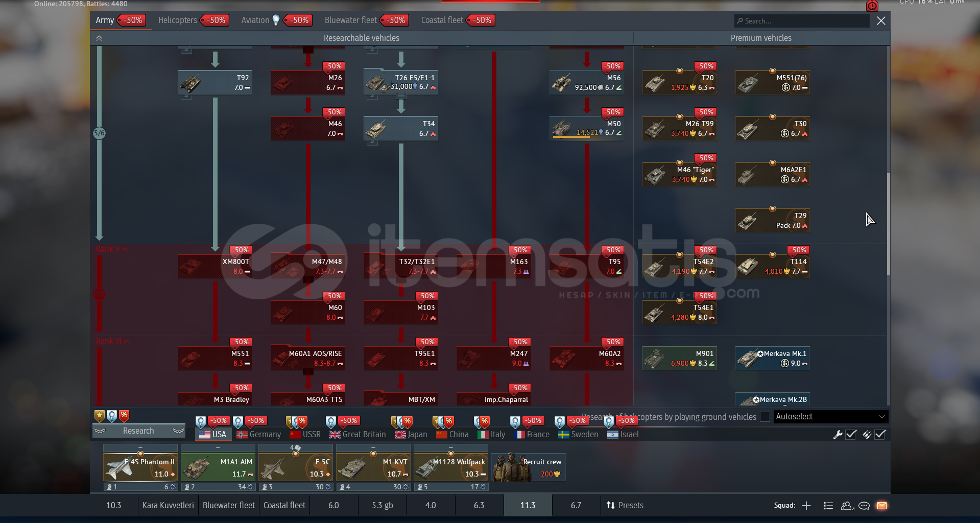The height and width of the screenshot is (523, 980).
Task: Open the contacts icon next to Squad
Action: pyautogui.click(x=847, y=506)
